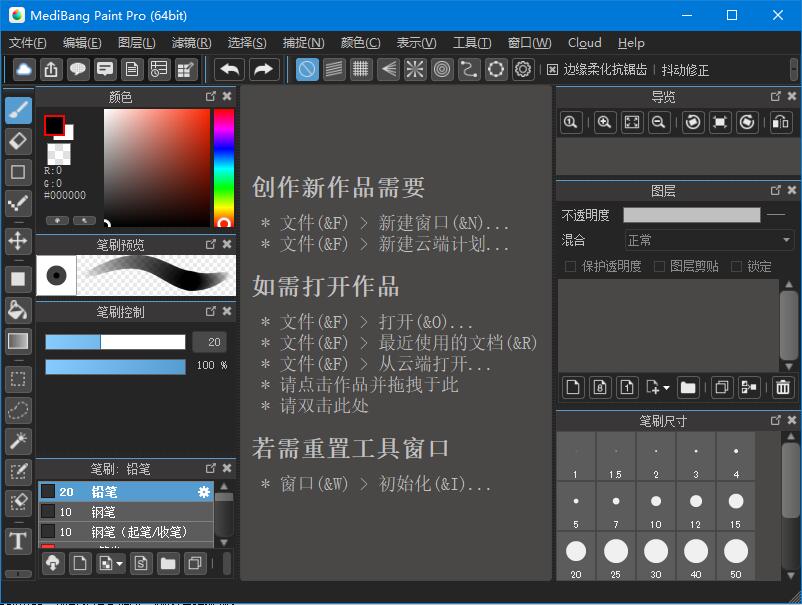Open the 图层(L) menu
This screenshot has height=605, width=802.
[x=137, y=43]
